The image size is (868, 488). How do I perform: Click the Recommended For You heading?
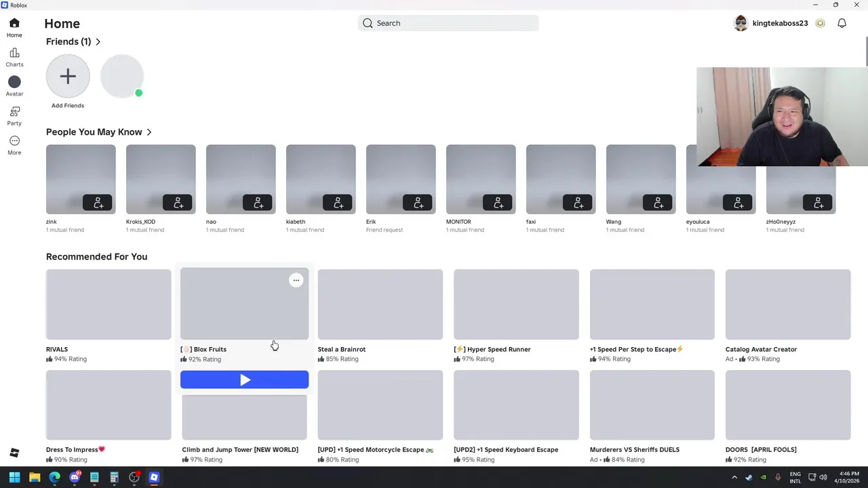pyautogui.click(x=96, y=257)
